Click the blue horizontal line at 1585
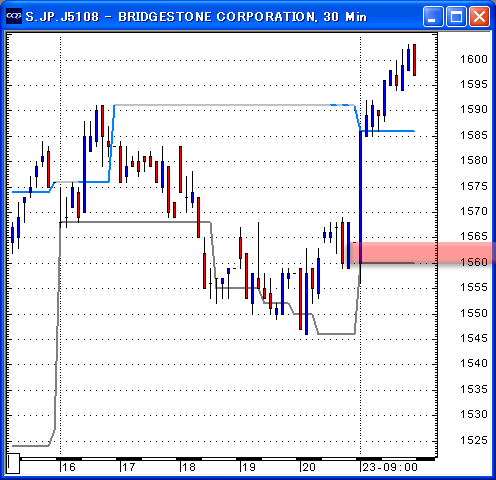The width and height of the screenshot is (496, 480). click(x=387, y=131)
